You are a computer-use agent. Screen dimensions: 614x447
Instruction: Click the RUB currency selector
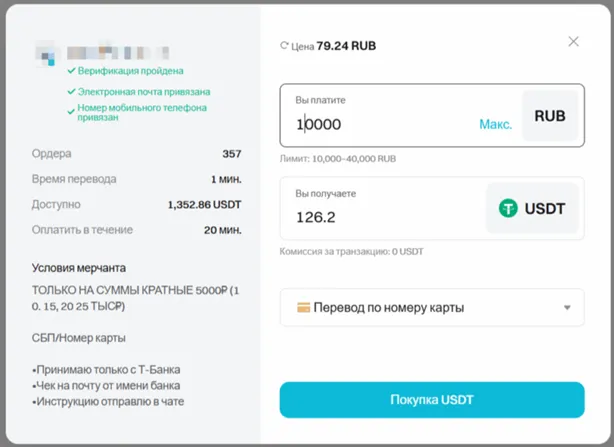point(549,116)
